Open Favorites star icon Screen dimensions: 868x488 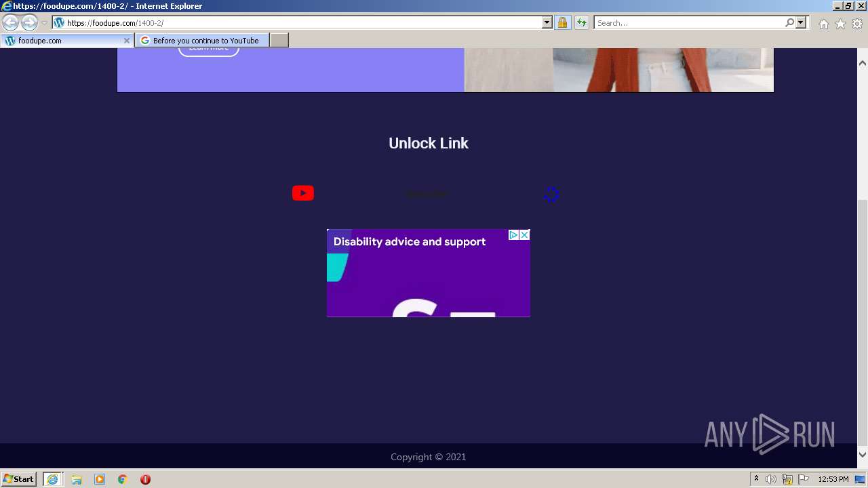coord(840,24)
